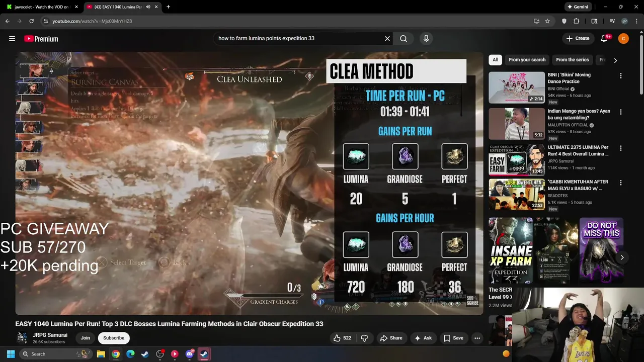The height and width of the screenshot is (362, 644).
Task: Open Chrome's search-in-tab side panel icon
Action: pos(594,21)
